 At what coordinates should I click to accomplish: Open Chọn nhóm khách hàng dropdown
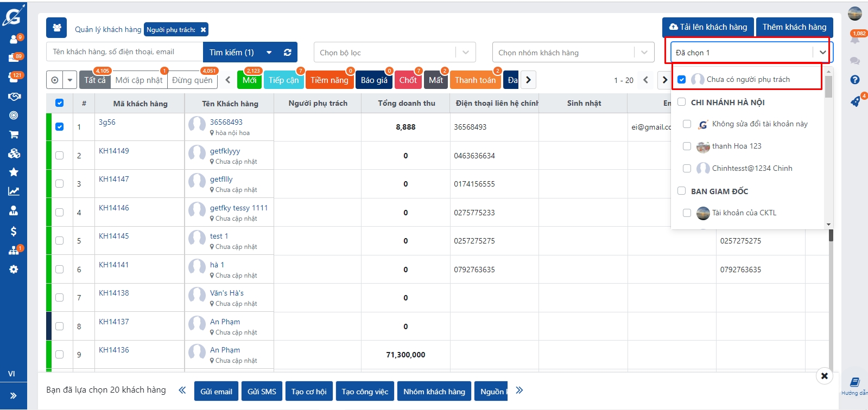[644, 53]
